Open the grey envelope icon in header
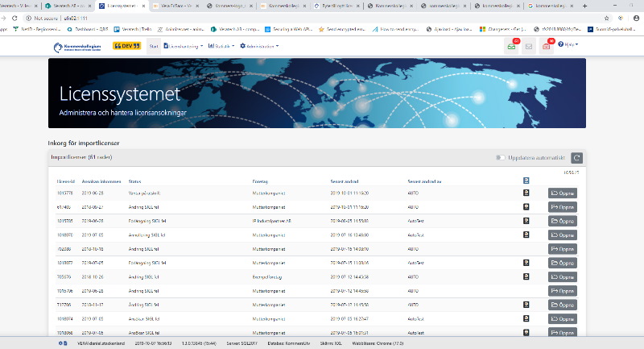 tap(529, 47)
